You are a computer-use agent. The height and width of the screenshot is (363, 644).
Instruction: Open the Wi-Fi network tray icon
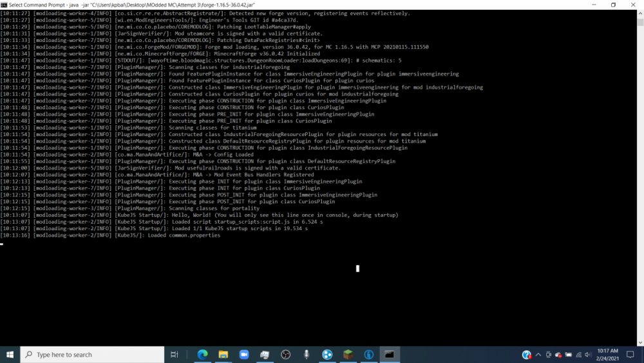click(x=579, y=355)
